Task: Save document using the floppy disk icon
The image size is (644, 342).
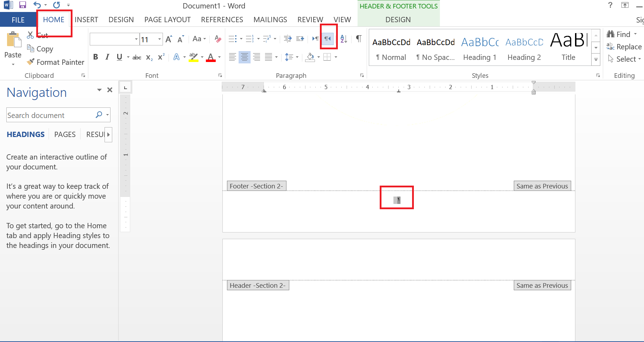Action: [23, 5]
